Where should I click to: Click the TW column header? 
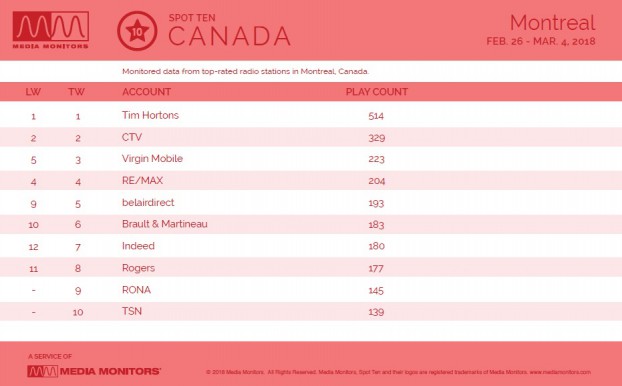(76, 92)
